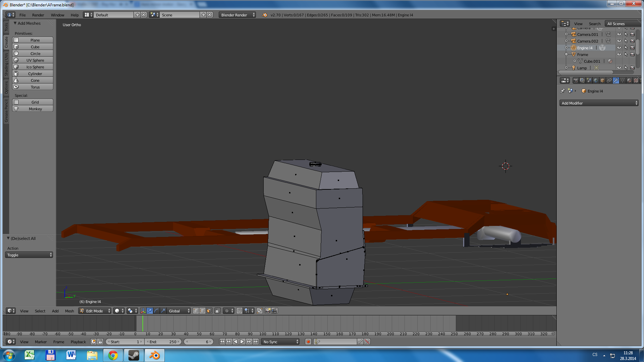Collapse the Frame tree item

567,54
